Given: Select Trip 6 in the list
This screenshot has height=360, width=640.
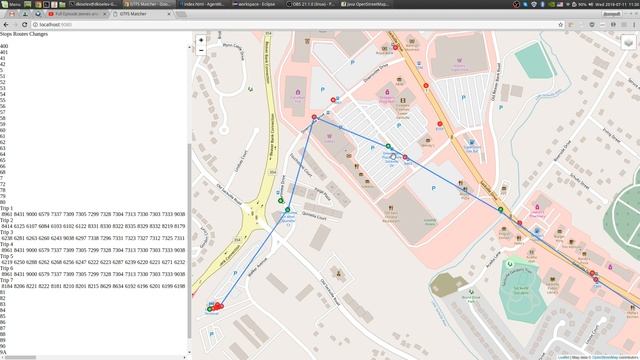Looking at the screenshot, I should pyautogui.click(x=7, y=268).
